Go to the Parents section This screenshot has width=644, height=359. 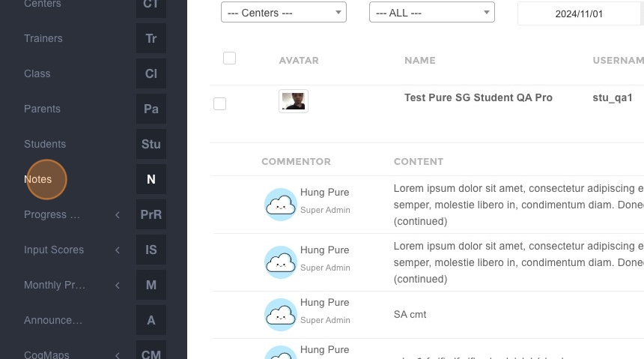coord(42,109)
